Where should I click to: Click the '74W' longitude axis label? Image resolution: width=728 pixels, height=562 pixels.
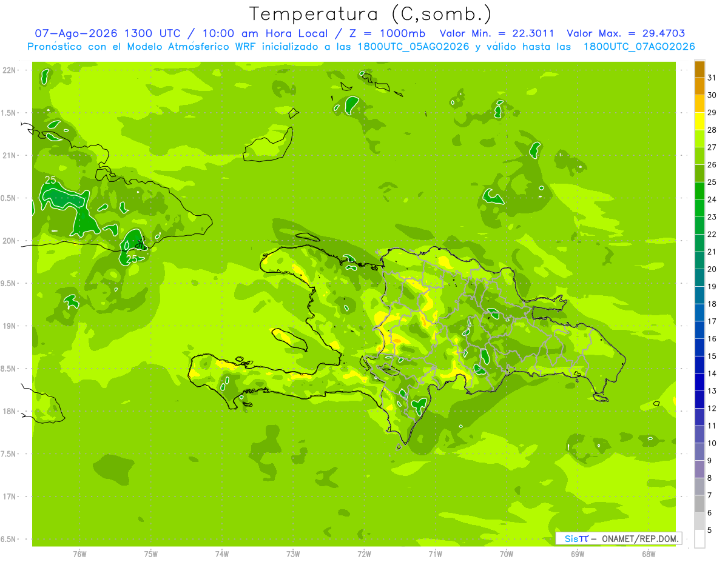coord(222,554)
